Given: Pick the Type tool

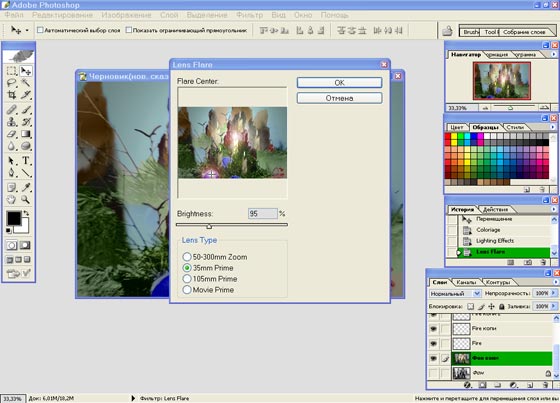Looking at the screenshot, I should coord(26,160).
